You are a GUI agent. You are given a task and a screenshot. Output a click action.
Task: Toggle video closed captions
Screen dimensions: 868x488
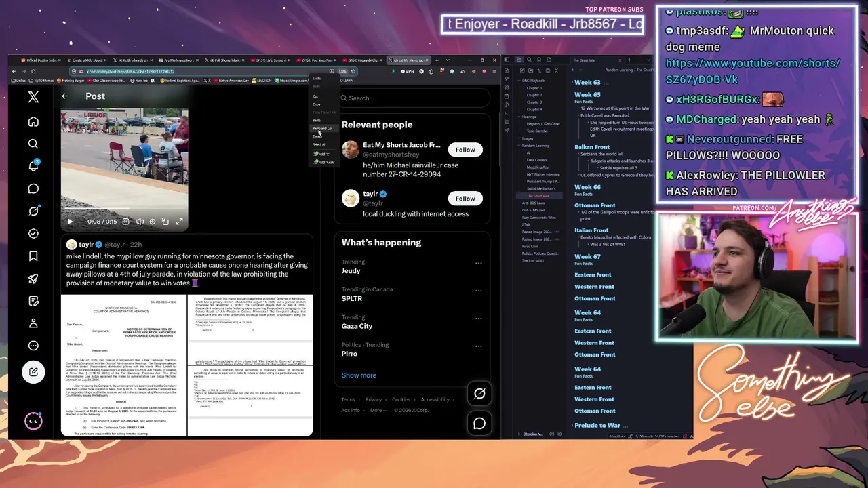click(126, 222)
